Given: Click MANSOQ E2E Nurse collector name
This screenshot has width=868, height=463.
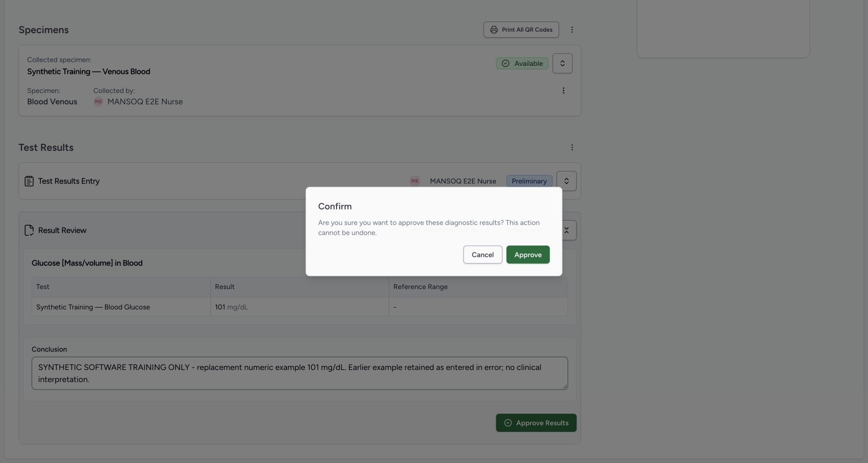Looking at the screenshot, I should coord(145,102).
